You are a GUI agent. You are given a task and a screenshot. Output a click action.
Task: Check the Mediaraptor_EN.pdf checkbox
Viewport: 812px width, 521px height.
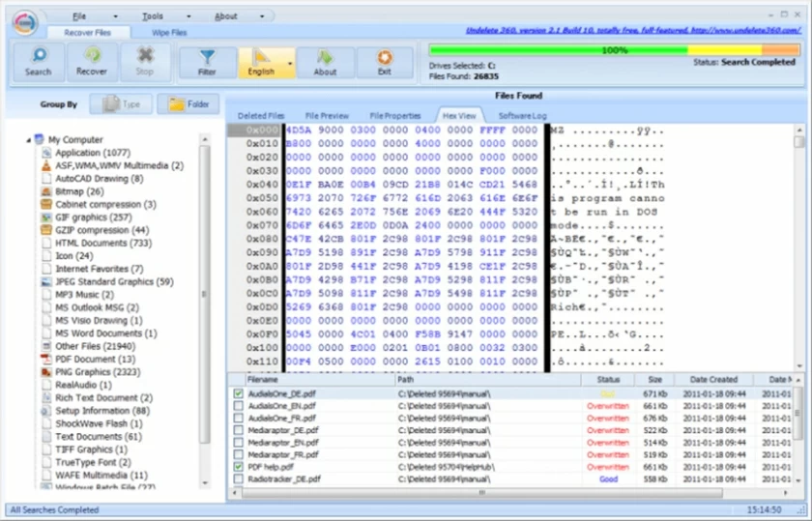click(238, 443)
